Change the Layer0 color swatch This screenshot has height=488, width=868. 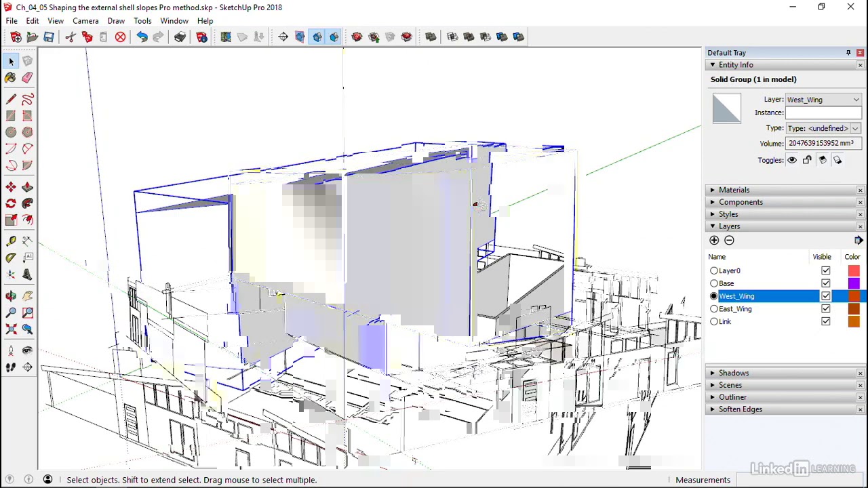[853, 270]
